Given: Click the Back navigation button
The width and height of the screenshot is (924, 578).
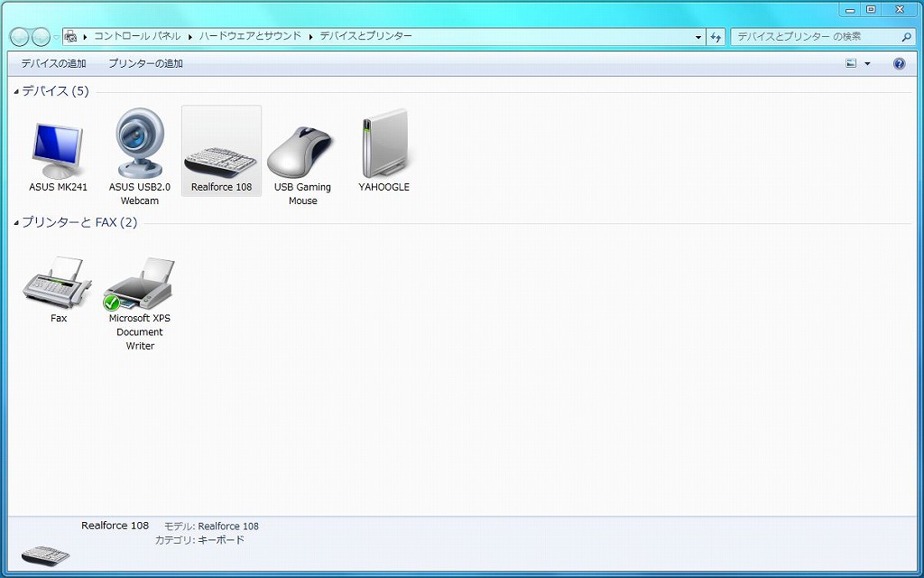Looking at the screenshot, I should [x=20, y=37].
